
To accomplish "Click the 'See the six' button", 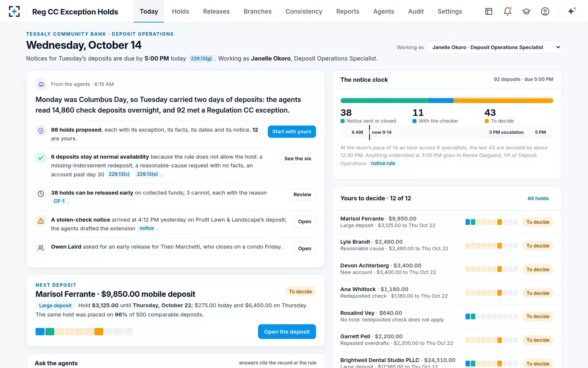I will [298, 159].
